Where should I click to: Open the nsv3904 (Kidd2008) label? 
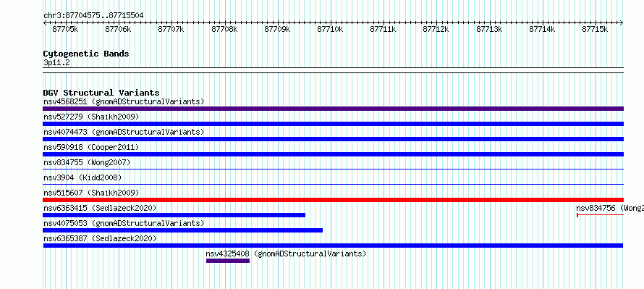click(x=82, y=177)
